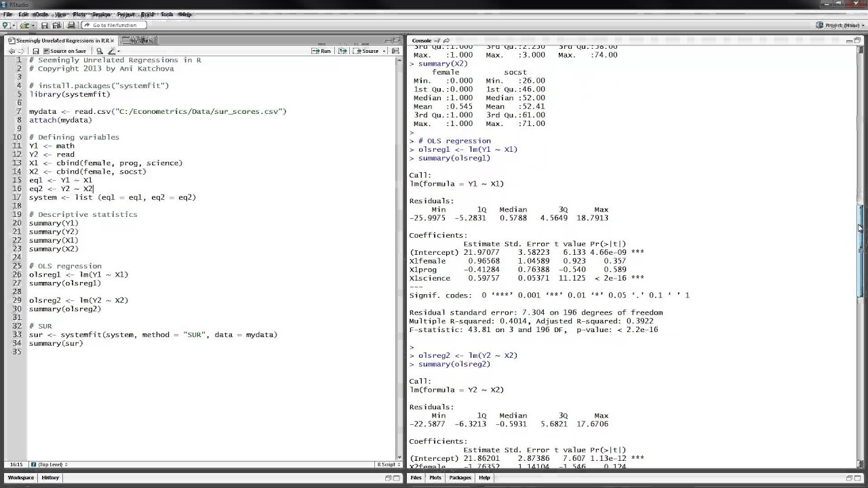Image resolution: width=868 pixels, height=488 pixels.
Task: Switch to the Help tab in bottom pane
Action: 484,478
